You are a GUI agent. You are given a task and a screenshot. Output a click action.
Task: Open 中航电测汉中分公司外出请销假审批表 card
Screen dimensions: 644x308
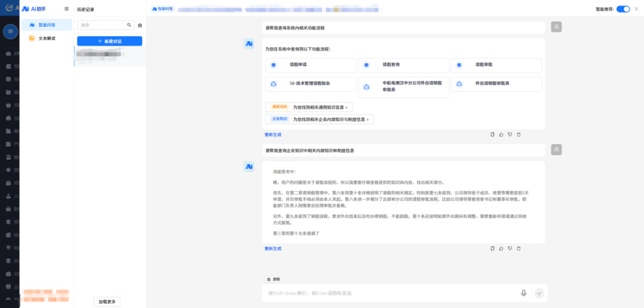tap(403, 87)
